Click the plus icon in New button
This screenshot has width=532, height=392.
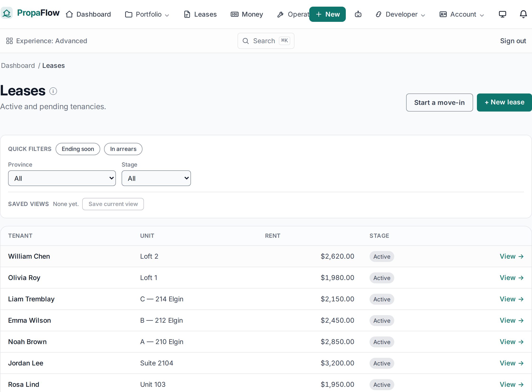[319, 14]
